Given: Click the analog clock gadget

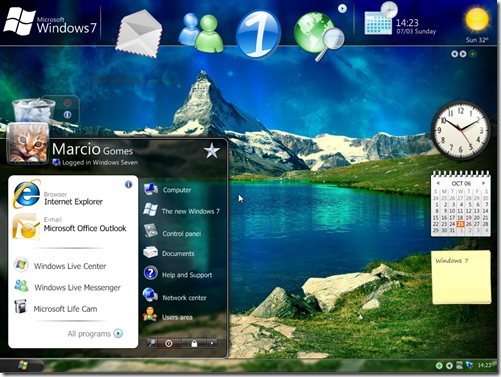Looking at the screenshot, I should 460,130.
